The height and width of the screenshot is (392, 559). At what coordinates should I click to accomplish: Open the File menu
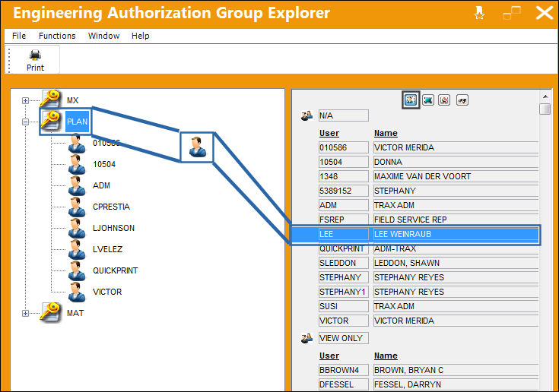coord(19,36)
